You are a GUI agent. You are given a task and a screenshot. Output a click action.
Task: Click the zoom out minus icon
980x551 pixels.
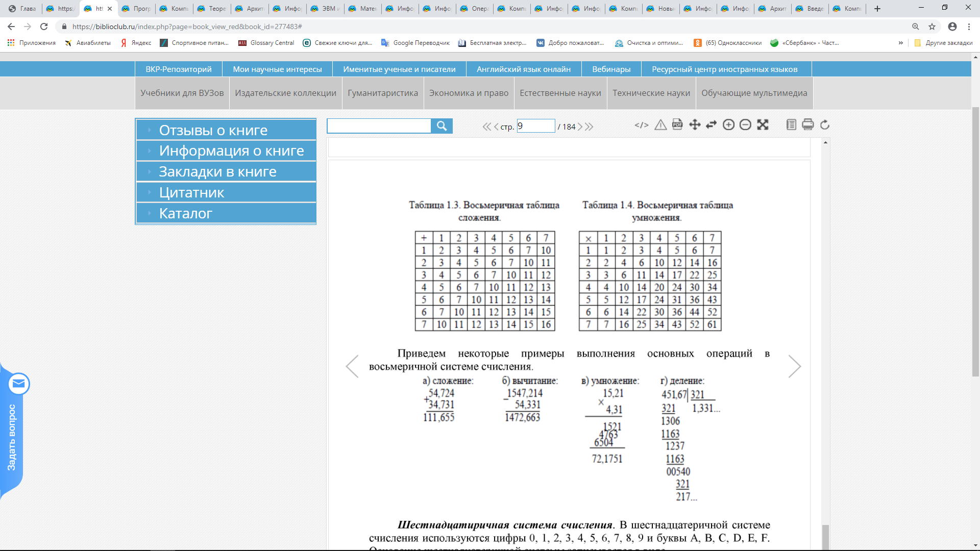click(x=745, y=125)
